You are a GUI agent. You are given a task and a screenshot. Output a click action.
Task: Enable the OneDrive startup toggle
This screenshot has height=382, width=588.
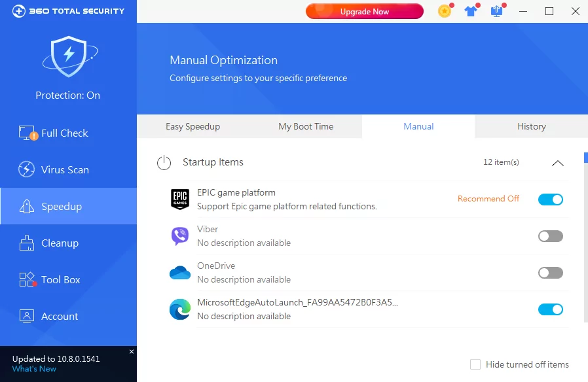click(x=551, y=273)
